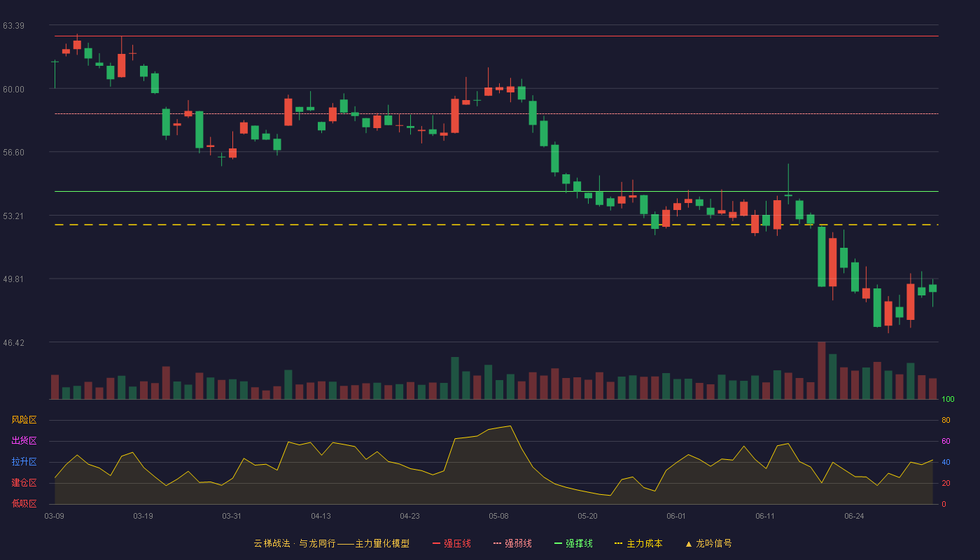Click the 03-31 date label
This screenshot has width=980, height=560.
pyautogui.click(x=232, y=516)
